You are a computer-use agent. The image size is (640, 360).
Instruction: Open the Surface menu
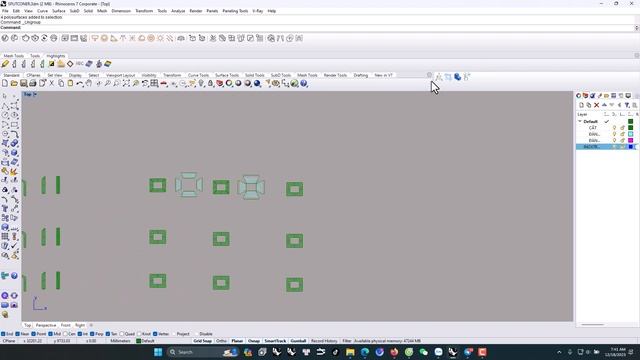click(x=59, y=11)
